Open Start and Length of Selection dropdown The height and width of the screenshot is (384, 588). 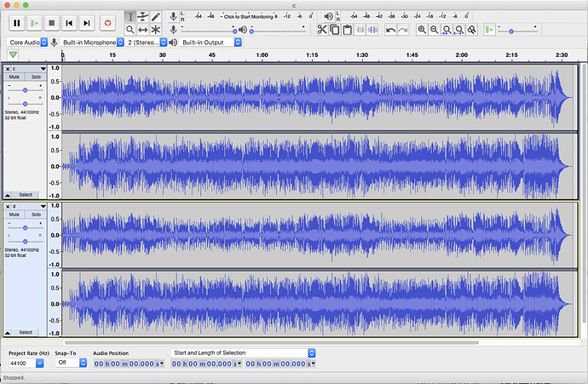pyautogui.click(x=243, y=352)
